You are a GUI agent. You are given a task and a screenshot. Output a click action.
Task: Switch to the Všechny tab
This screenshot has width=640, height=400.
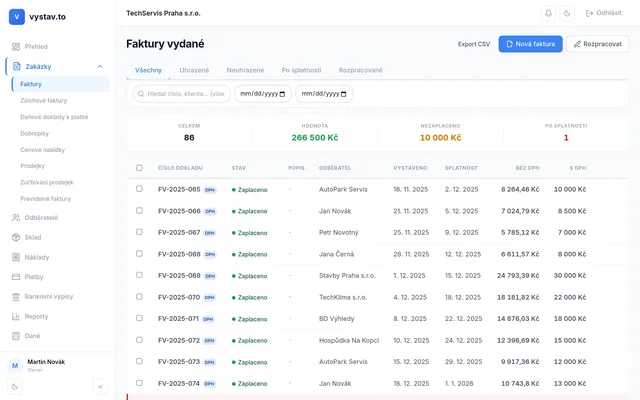tap(149, 70)
